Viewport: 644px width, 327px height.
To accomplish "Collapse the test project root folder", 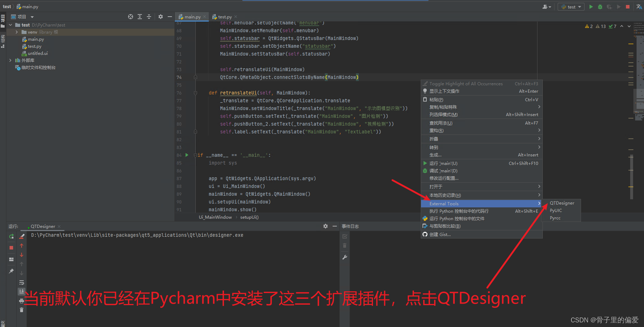I will (x=11, y=25).
